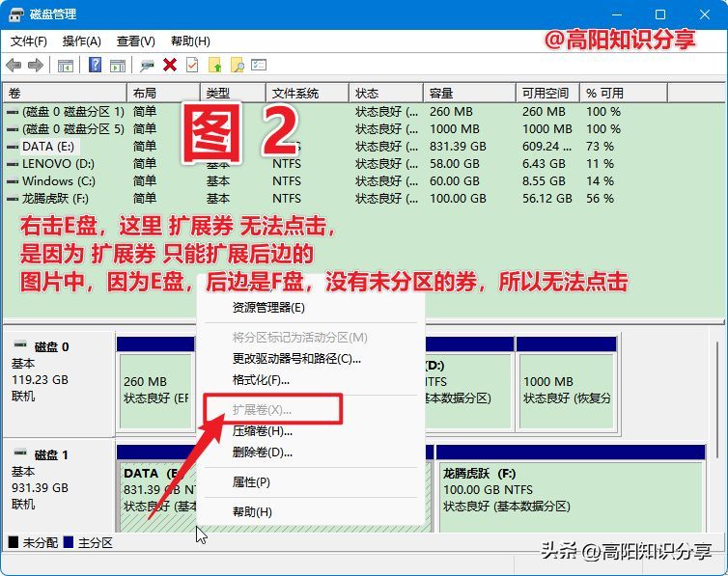728x576 pixels.
Task: Choose 格式化(F)... in context menu
Action: pyautogui.click(x=311, y=380)
